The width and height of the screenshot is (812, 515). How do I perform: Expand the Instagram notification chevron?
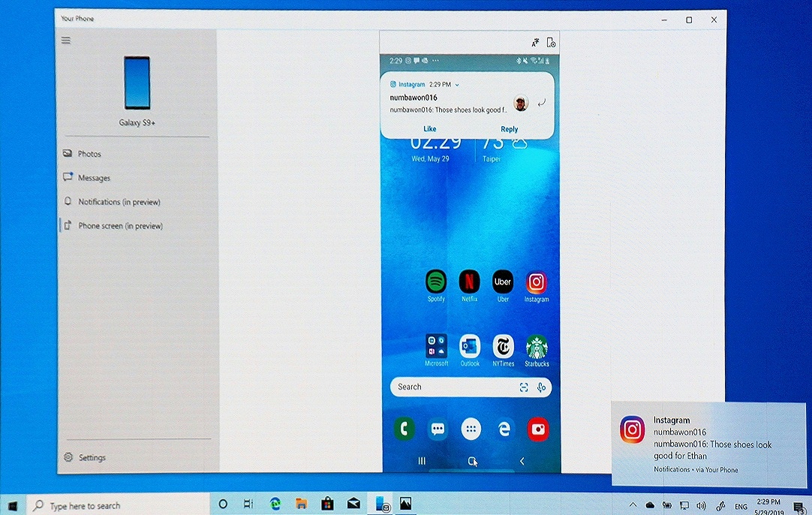(457, 84)
